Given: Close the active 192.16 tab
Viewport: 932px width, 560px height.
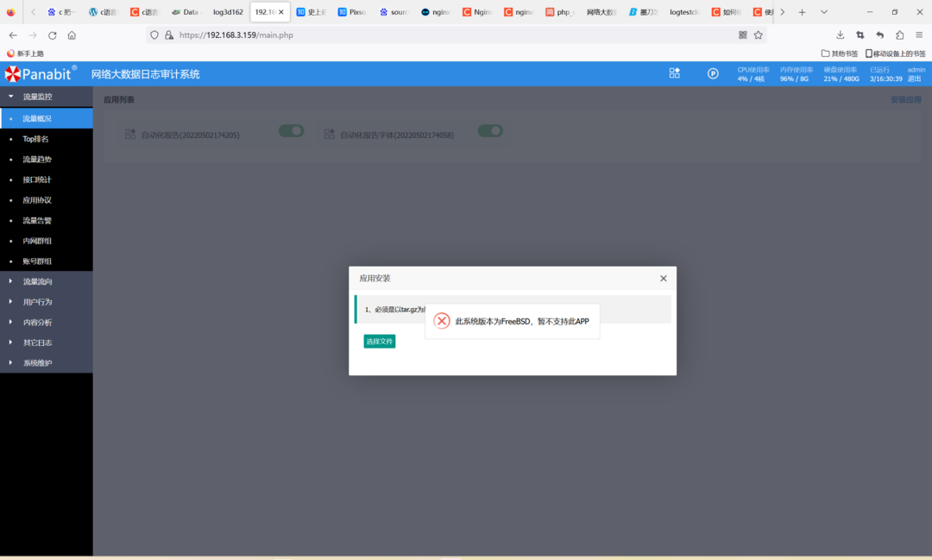Looking at the screenshot, I should coord(281,12).
